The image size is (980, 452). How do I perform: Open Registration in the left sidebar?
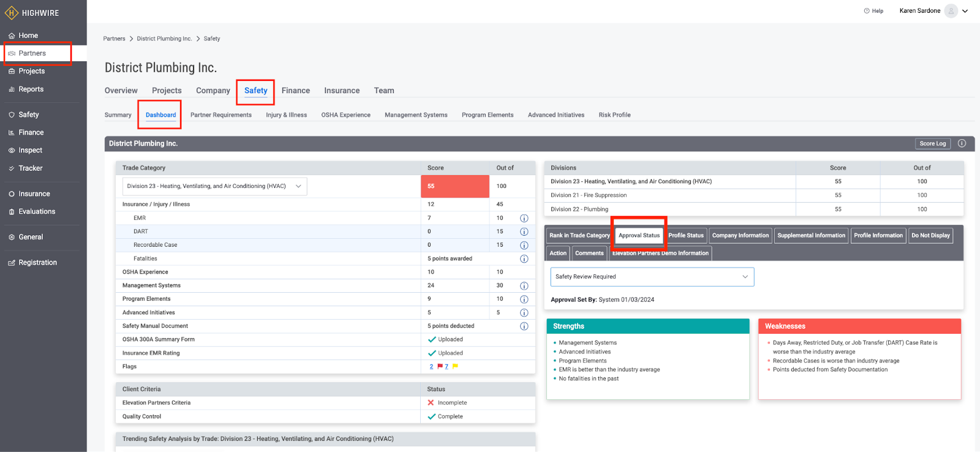coord(37,263)
